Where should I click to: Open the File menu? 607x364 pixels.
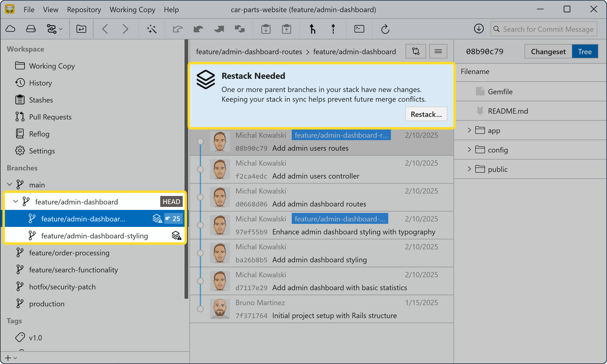click(x=29, y=10)
